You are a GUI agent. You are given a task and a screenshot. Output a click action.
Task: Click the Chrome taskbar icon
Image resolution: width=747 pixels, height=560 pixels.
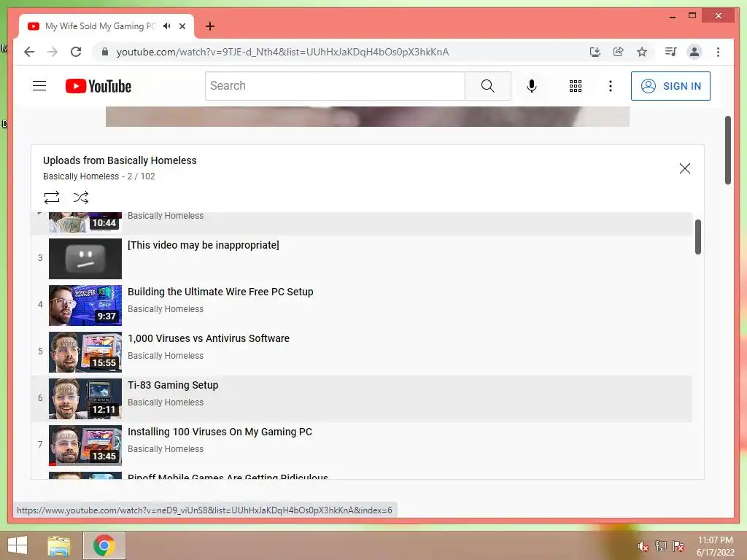click(x=104, y=545)
